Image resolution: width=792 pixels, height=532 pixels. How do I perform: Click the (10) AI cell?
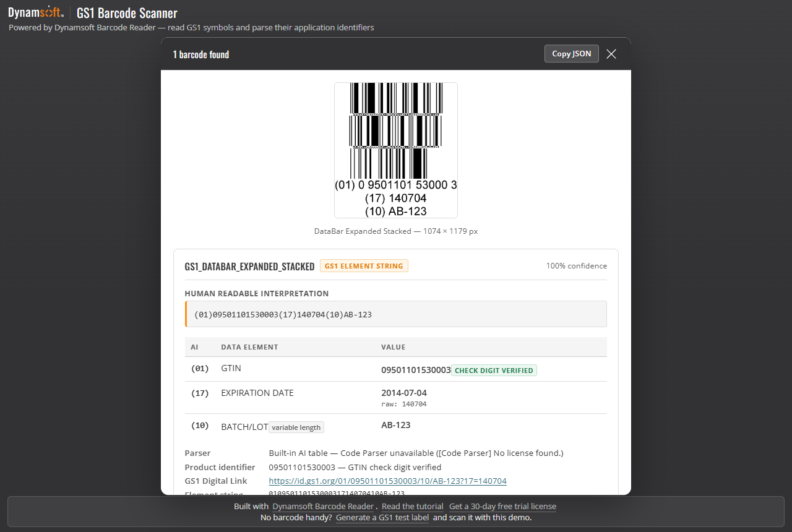point(200,426)
